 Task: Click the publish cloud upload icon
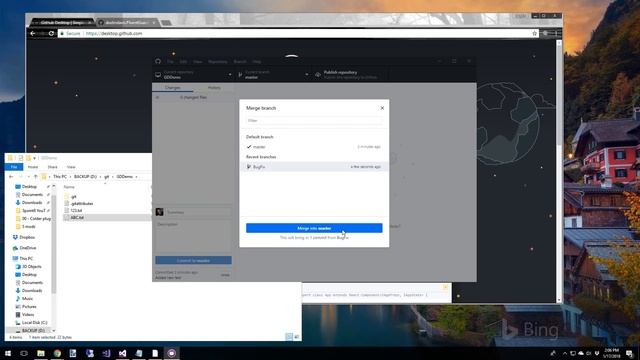pos(318,75)
